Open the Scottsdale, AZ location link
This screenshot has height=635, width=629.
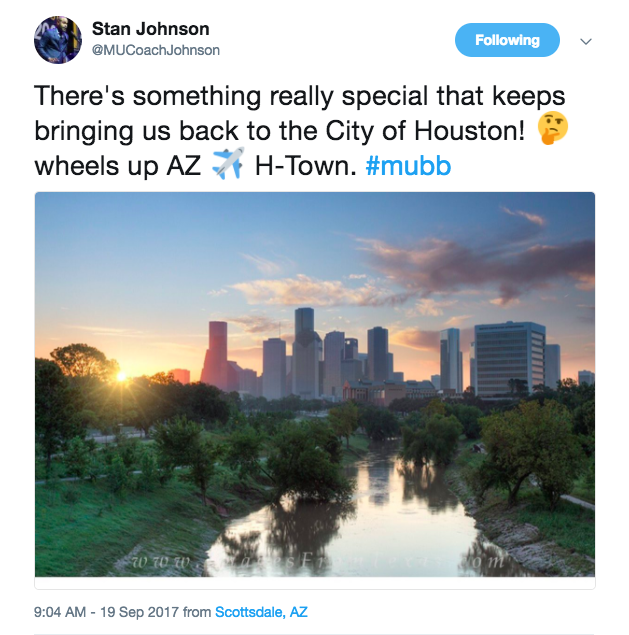pos(261,612)
